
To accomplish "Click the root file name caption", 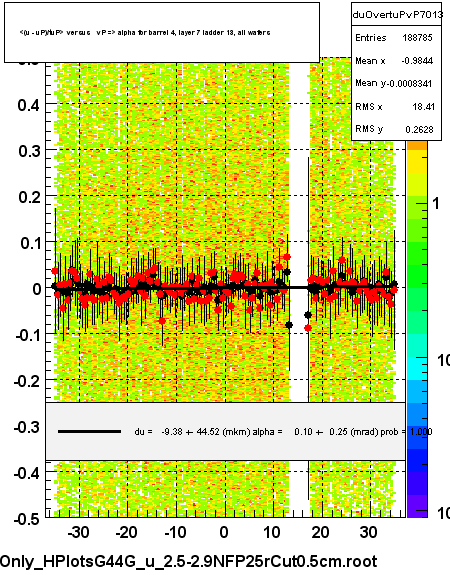I will pos(189,562).
